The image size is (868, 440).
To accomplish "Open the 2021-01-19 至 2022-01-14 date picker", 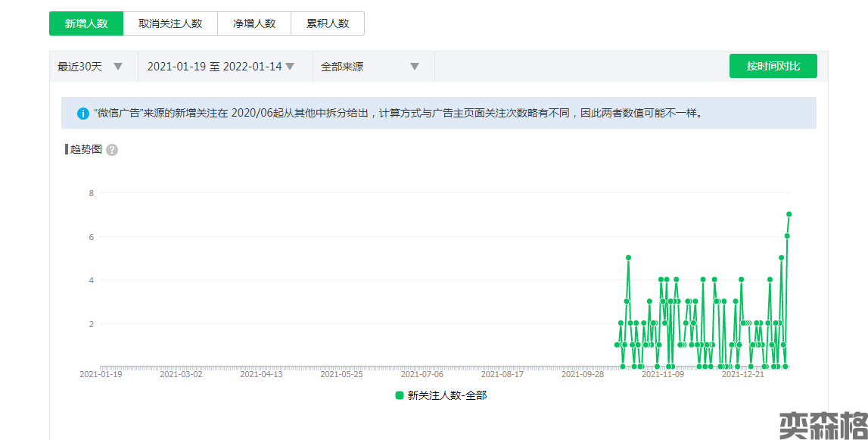I will click(x=220, y=67).
